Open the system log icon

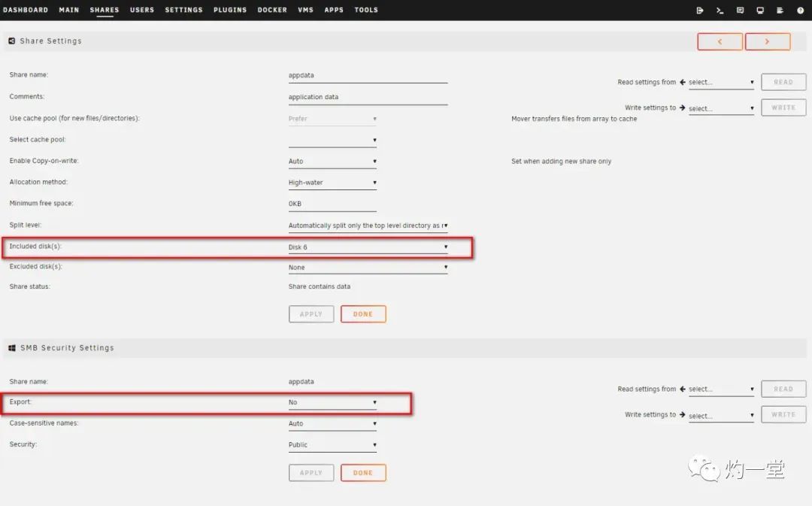tap(780, 11)
